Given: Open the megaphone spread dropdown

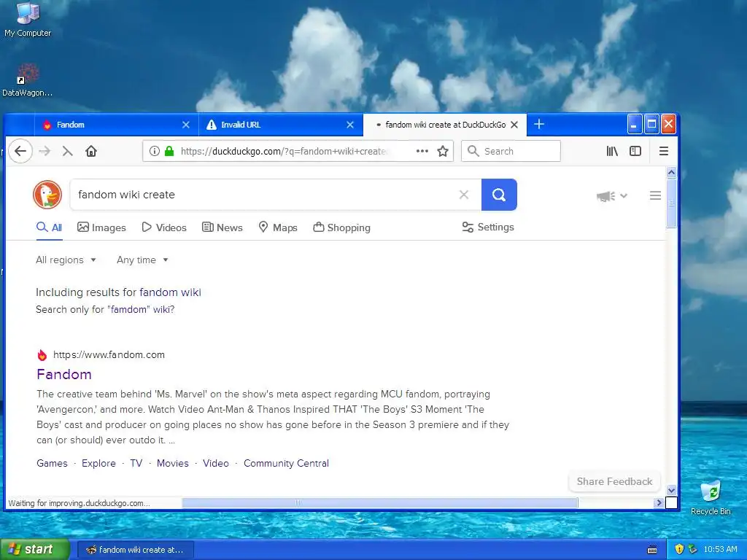Looking at the screenshot, I should (612, 195).
